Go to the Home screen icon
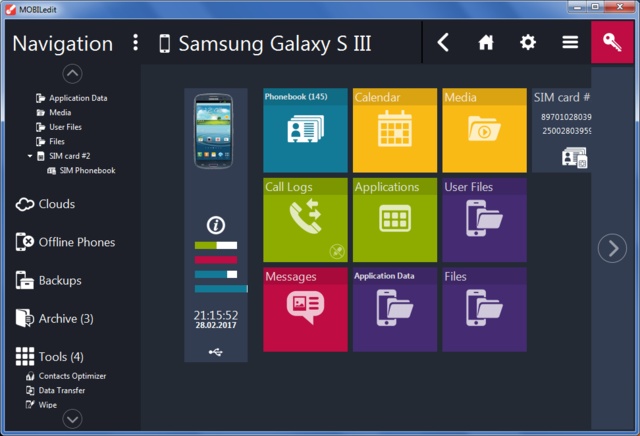This screenshot has height=436, width=640. click(486, 42)
